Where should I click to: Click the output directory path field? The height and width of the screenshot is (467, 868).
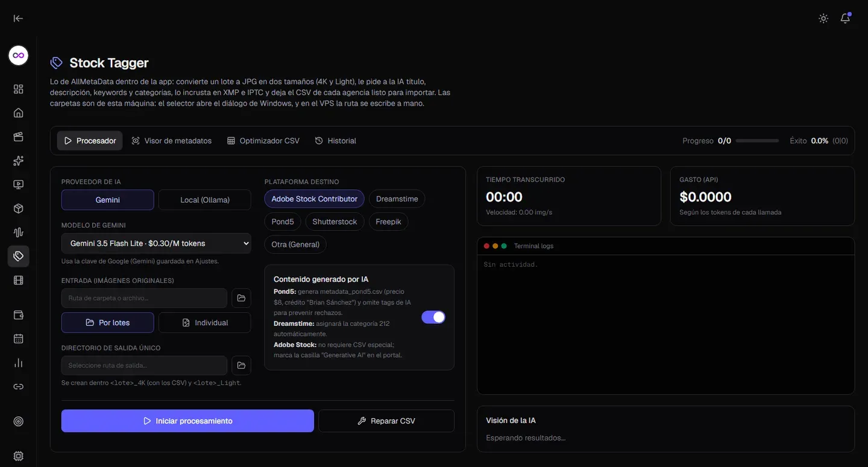coord(144,366)
